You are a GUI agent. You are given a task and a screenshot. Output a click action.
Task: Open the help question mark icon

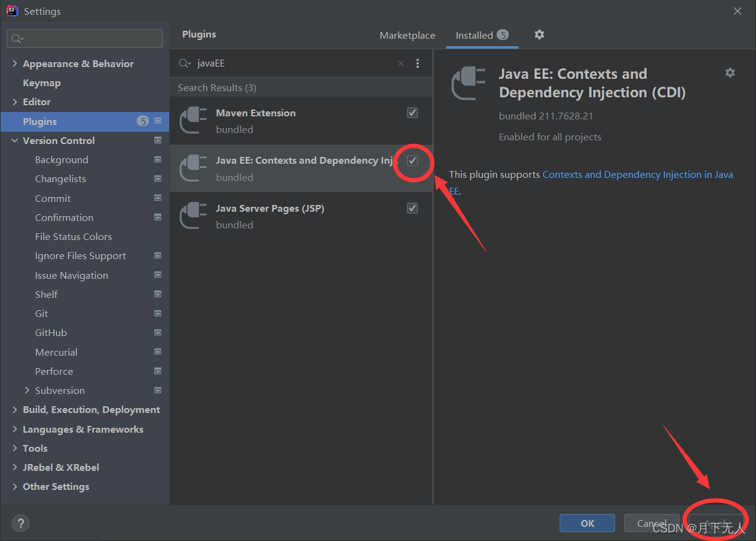pyautogui.click(x=20, y=523)
